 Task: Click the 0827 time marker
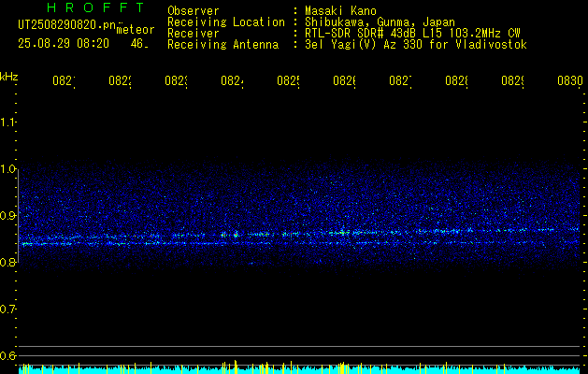pyautogui.click(x=400, y=81)
